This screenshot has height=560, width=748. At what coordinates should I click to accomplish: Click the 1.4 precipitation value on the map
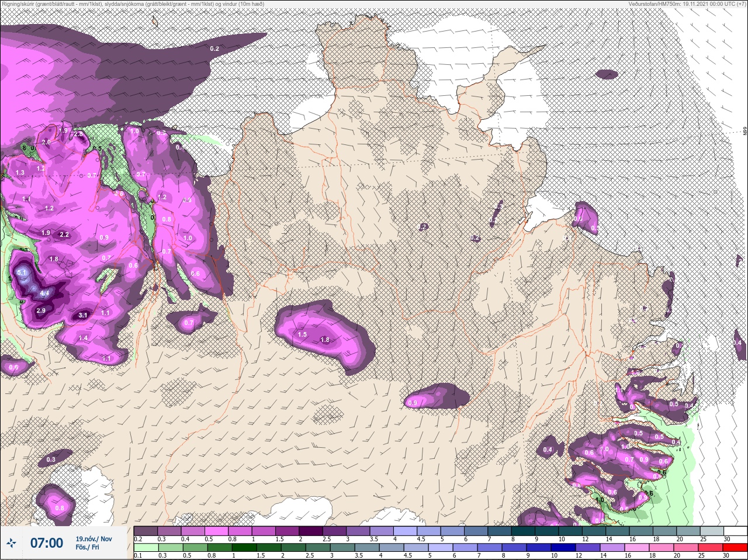[x=83, y=338]
